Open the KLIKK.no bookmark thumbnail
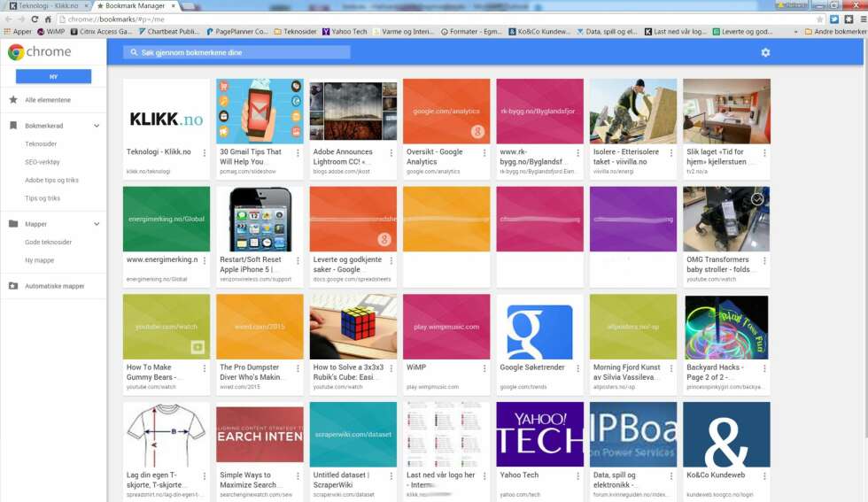The image size is (868, 502). 167,112
